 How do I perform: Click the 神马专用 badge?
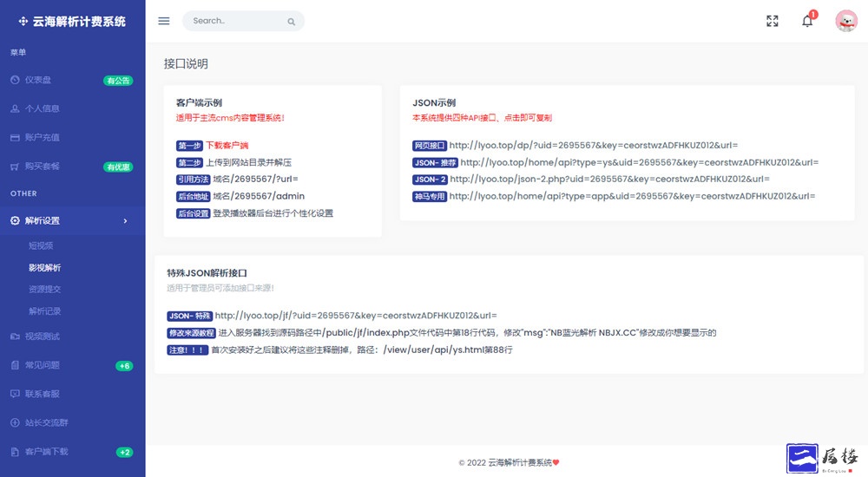point(430,197)
